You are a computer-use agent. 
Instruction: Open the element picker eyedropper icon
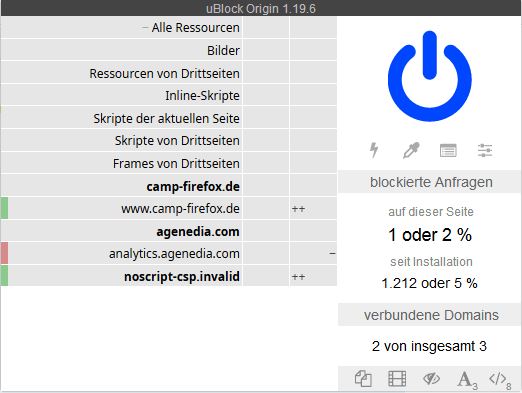pos(411,150)
